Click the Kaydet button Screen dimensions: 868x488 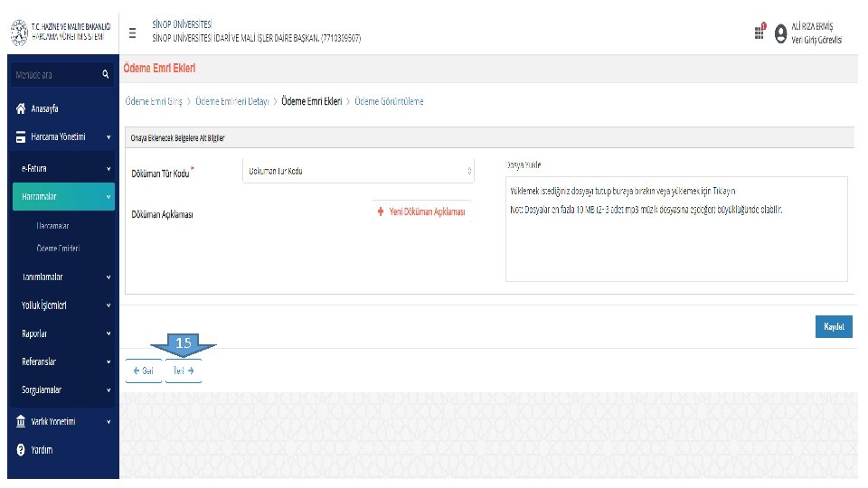tap(834, 326)
